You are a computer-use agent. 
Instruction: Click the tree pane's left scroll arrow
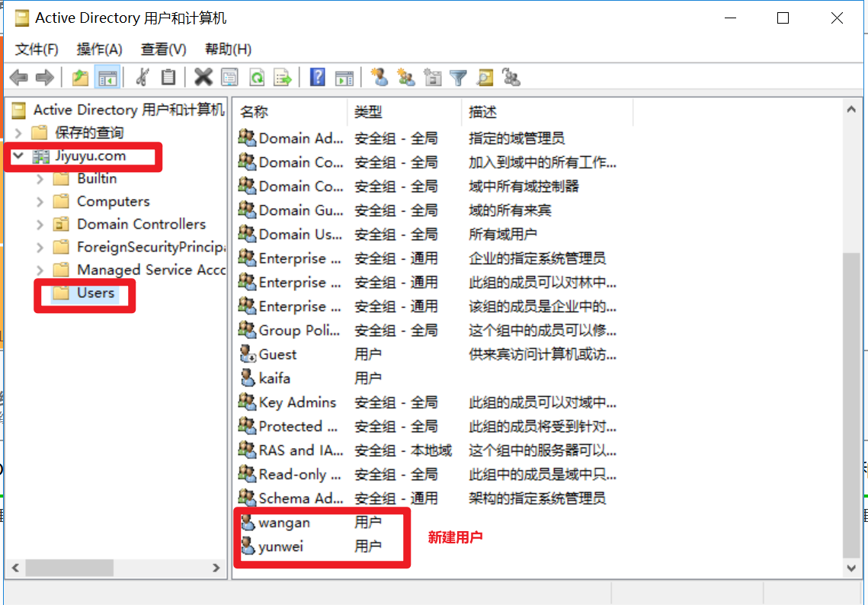point(15,568)
